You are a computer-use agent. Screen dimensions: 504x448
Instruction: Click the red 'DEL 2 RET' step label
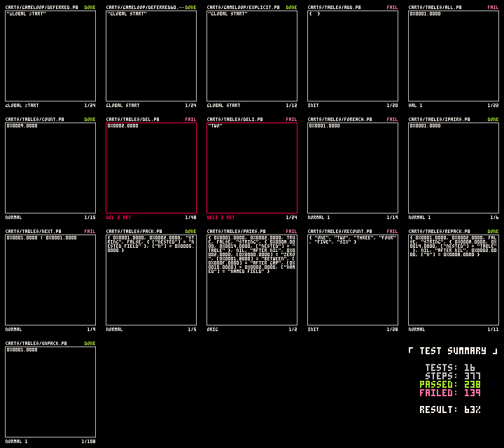click(x=118, y=218)
